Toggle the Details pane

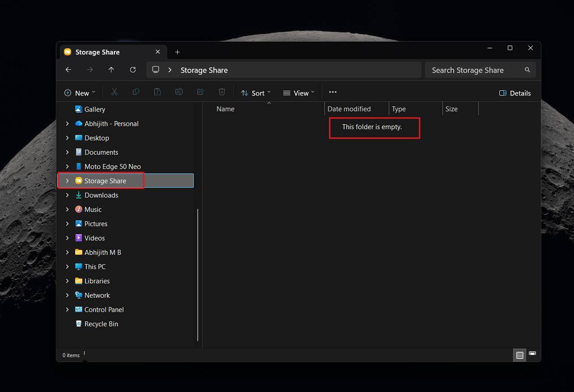coord(515,93)
